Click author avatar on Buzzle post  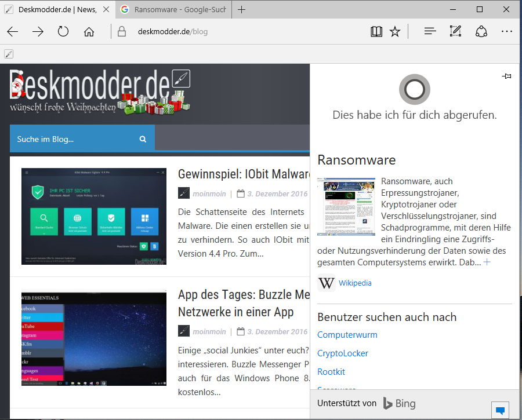pos(184,331)
